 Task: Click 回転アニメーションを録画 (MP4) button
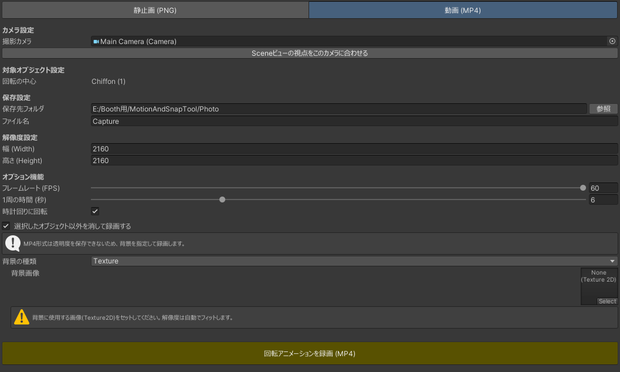pos(310,353)
